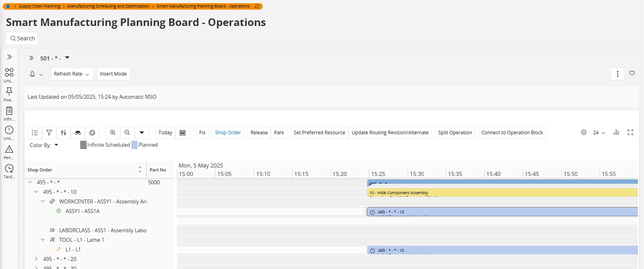Expand the left sidebar with double chevron
The image size is (644, 269).
[x=9, y=57]
